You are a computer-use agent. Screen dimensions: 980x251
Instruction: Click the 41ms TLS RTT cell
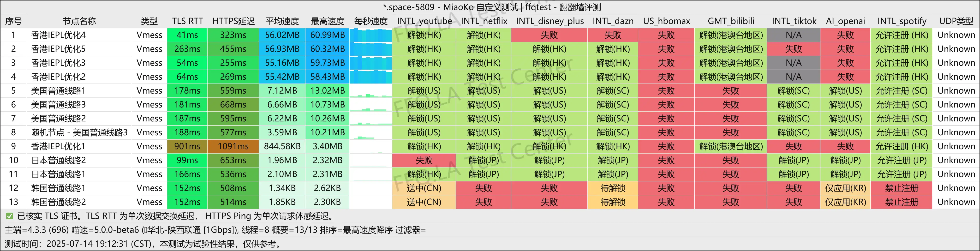tap(187, 35)
